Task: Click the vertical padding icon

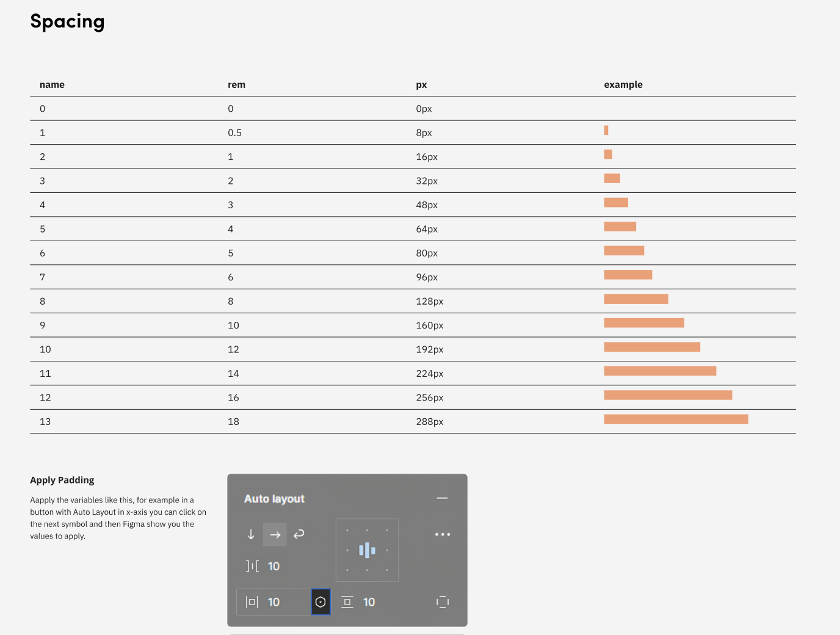Action: click(347, 602)
